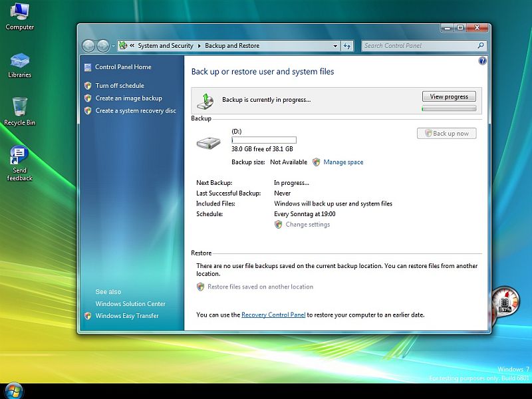Click the 'Never' last successful backup value
532x399 pixels.
pyautogui.click(x=282, y=194)
